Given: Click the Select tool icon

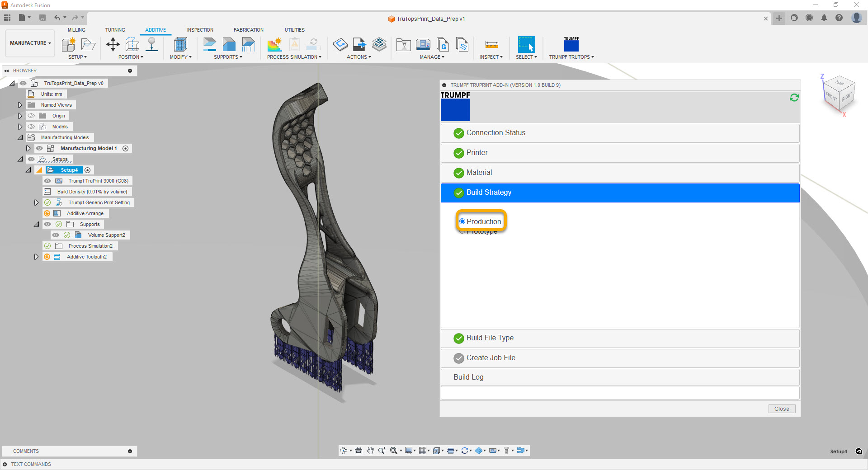Looking at the screenshot, I should (526, 44).
